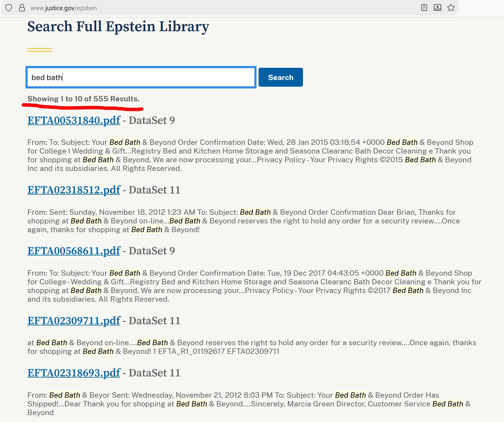Viewport: 504px width, 422px height.
Task: Click 'Showing 1 to 10 of 555 Results.' text
Action: point(83,99)
